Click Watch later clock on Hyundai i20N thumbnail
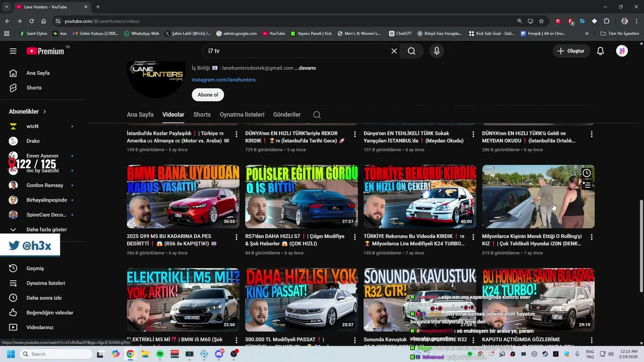Screen dimensions: 644x362 point(587,173)
